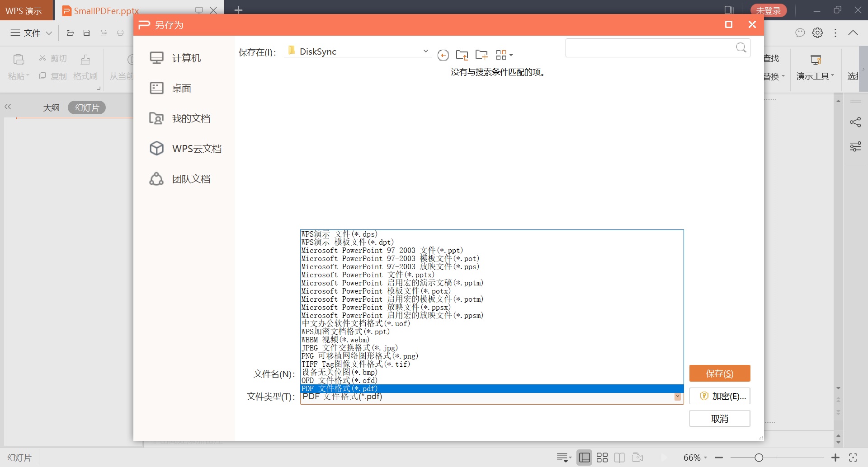The height and width of the screenshot is (467, 868).
Task: Collapse the file type dropdown arrow
Action: coord(677,397)
